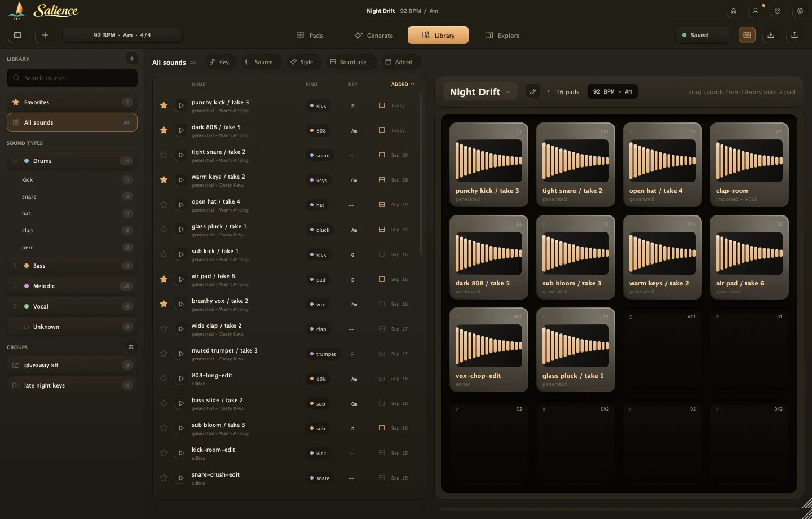Unfavorite breathy vox / take 2
This screenshot has height=519, width=812.
[164, 304]
